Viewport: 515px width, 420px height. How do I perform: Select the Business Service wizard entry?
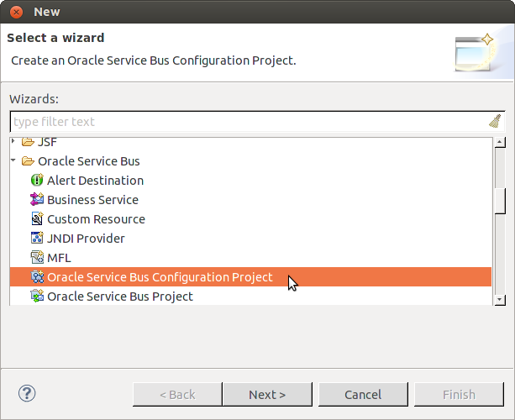click(x=92, y=200)
